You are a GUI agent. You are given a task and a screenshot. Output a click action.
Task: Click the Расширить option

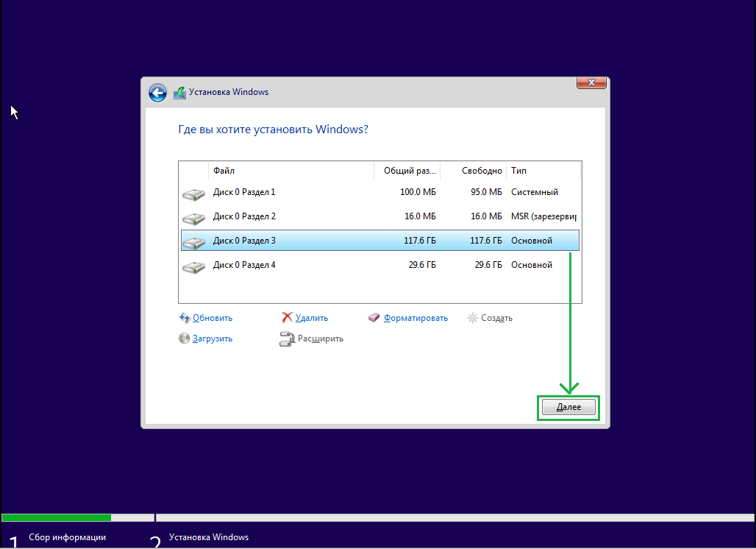click(x=320, y=339)
